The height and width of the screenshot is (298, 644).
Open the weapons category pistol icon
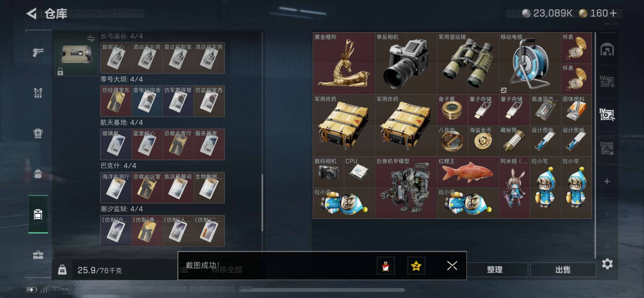[38, 52]
